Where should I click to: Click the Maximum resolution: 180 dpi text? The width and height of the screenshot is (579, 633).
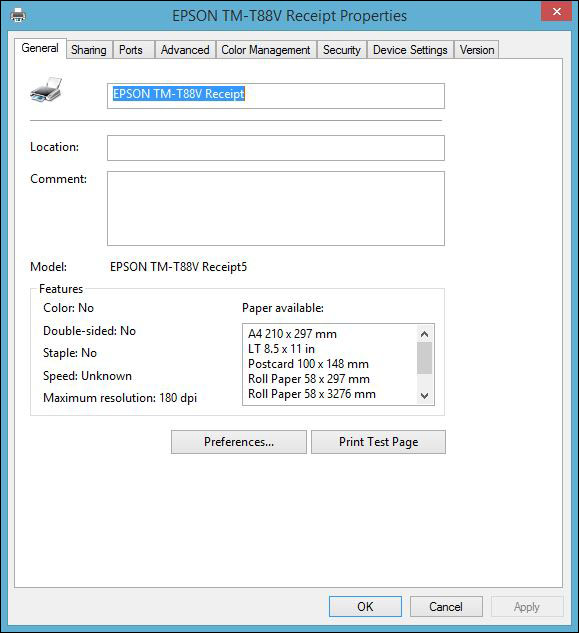click(x=120, y=398)
